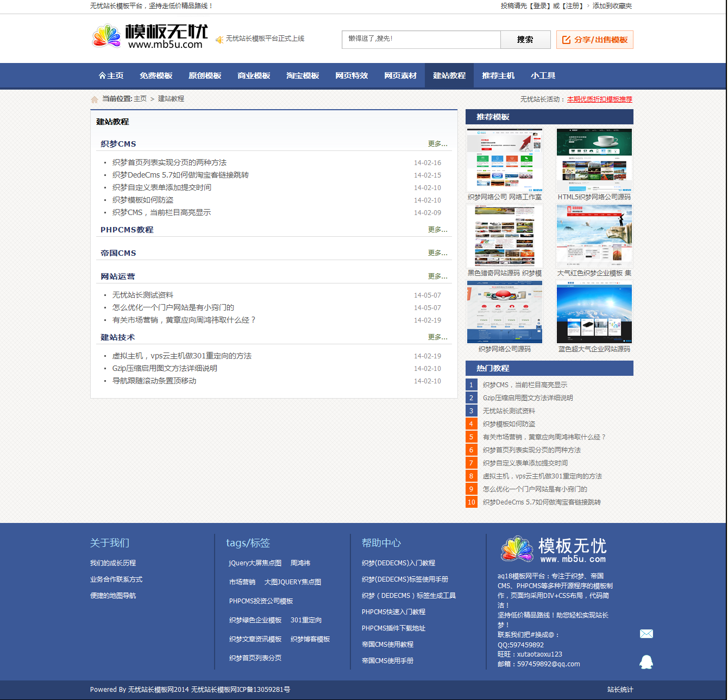Expand 更多 for 网站运营 section
728x700 pixels.
437,276
